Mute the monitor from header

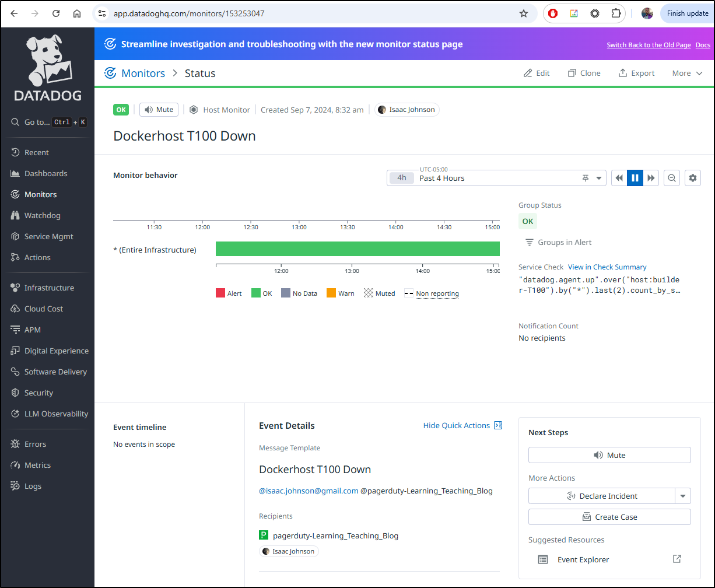(159, 110)
